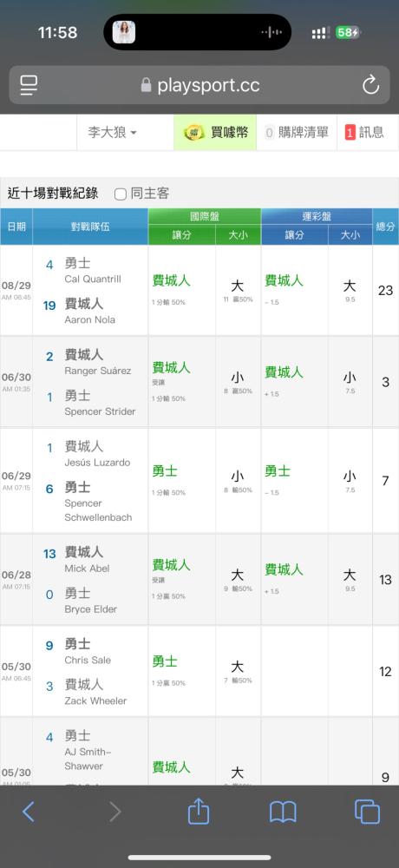Tap the gold coin icon beside 買噱幣
Screen dimensions: 399x868
(x=194, y=132)
